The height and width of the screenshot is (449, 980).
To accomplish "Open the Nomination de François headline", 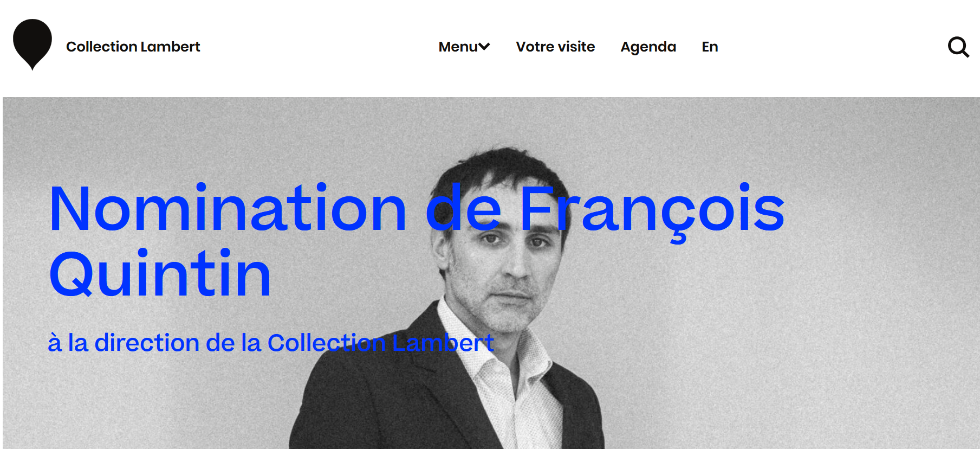I will click(417, 209).
